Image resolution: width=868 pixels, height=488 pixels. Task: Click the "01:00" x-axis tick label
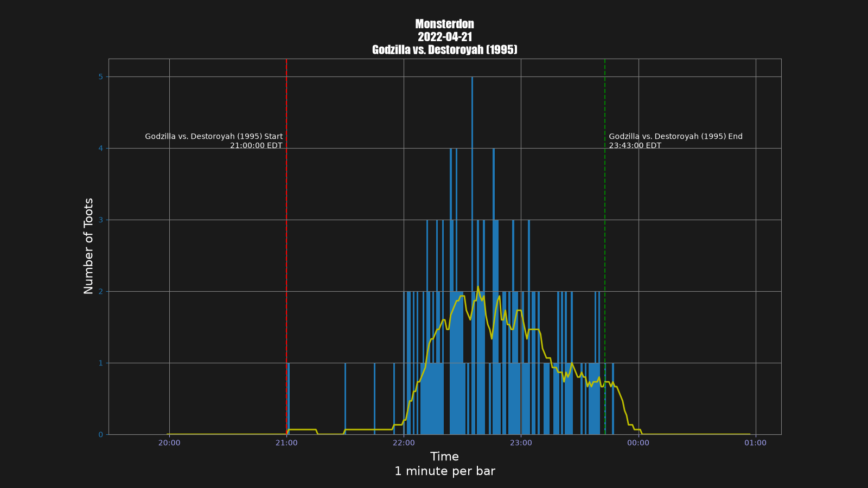(x=755, y=443)
